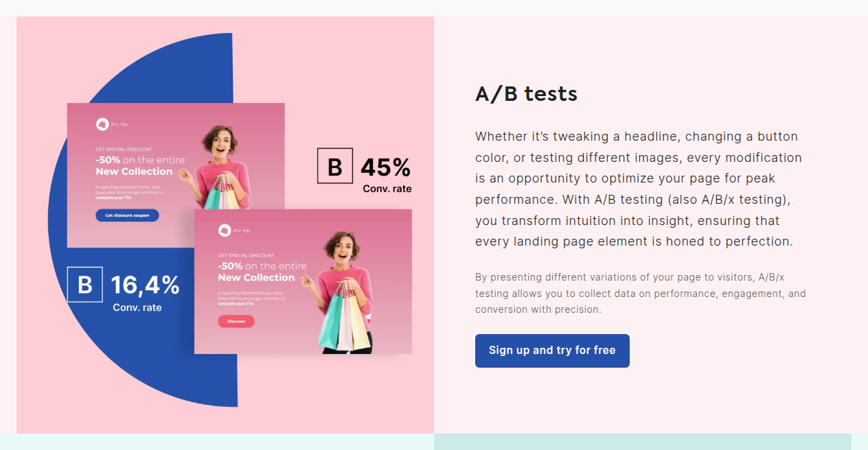This screenshot has width=868, height=450.
Task: Select the boxed B icon beside 45%
Action: (x=335, y=166)
